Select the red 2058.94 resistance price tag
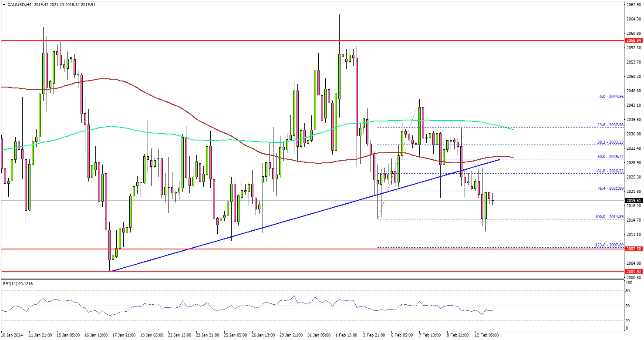 click(634, 40)
